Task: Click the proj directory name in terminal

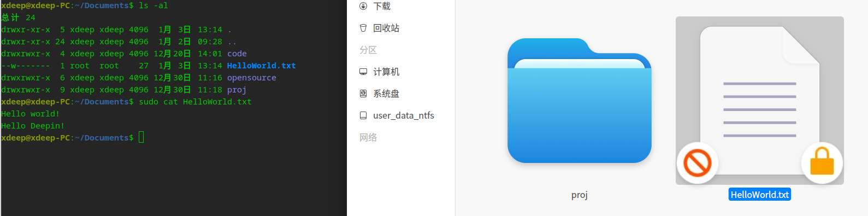Action: [237, 90]
